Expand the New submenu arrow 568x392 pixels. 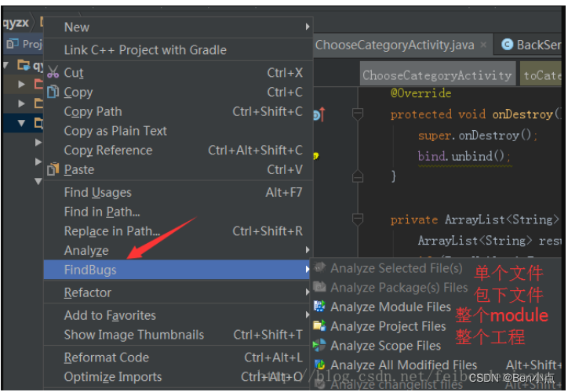(308, 27)
